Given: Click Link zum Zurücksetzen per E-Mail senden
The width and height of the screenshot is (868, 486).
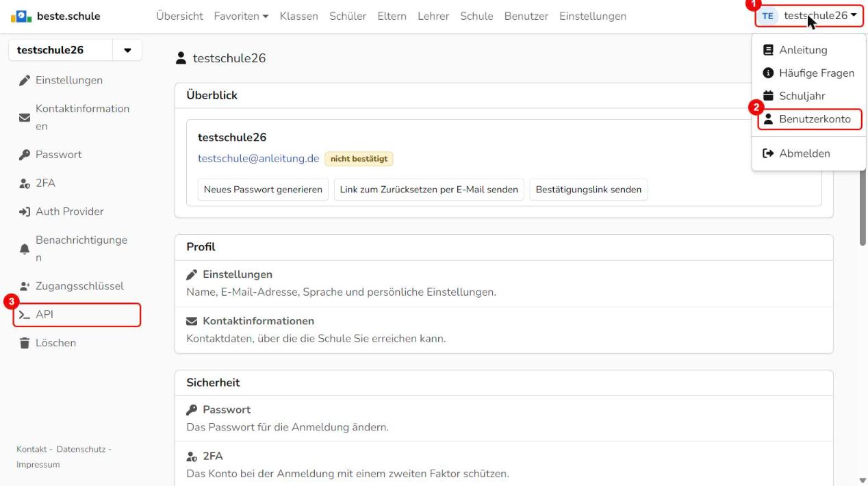Looking at the screenshot, I should click(429, 190).
